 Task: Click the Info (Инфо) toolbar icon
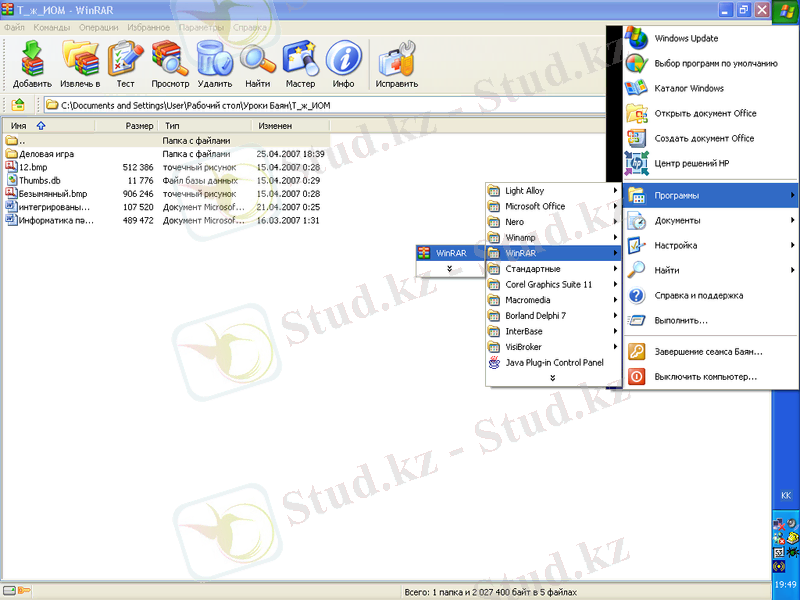[343, 65]
